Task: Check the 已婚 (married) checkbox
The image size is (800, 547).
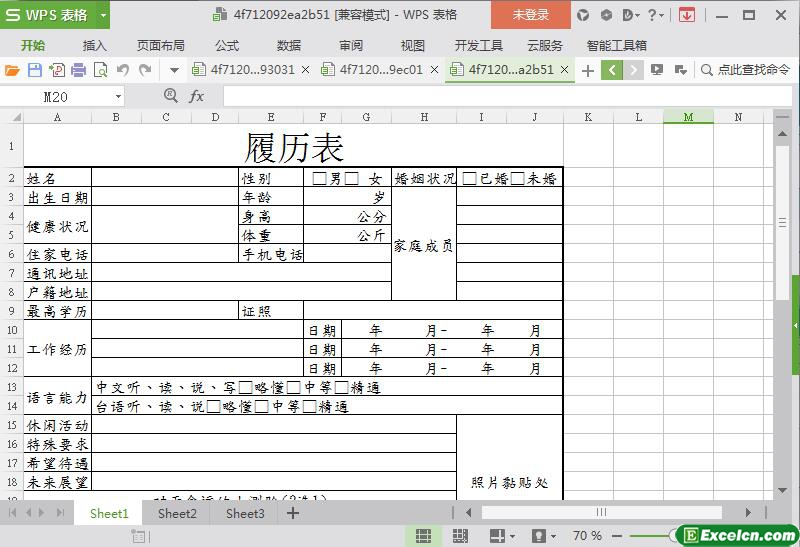Action: click(469, 179)
